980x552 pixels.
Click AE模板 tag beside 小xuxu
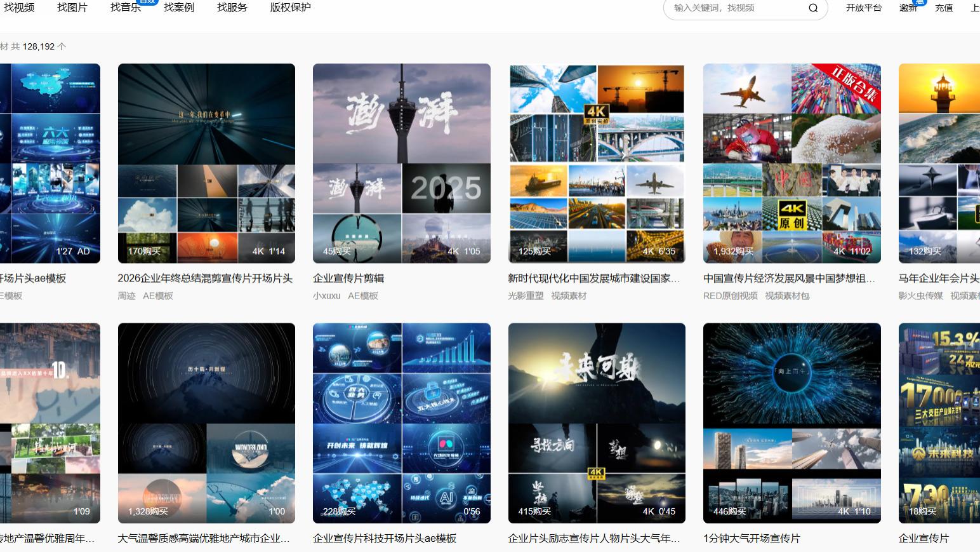[363, 295]
